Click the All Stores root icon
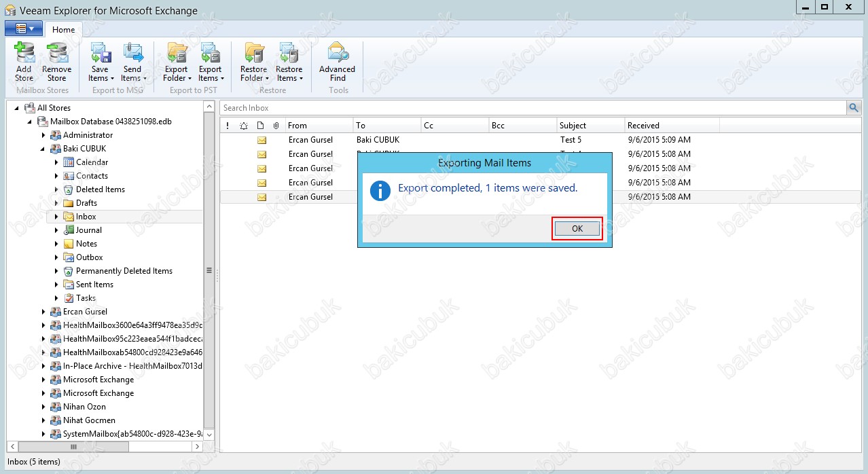This screenshot has width=868, height=474. coord(29,108)
